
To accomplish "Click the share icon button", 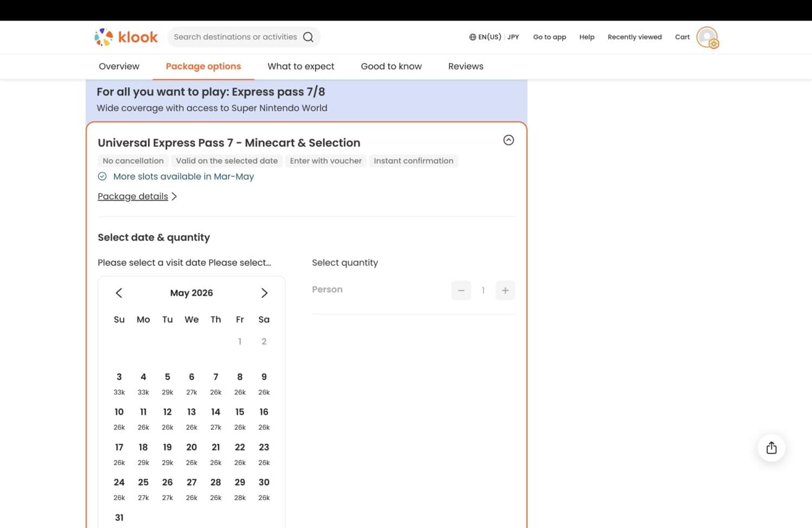I will [771, 448].
